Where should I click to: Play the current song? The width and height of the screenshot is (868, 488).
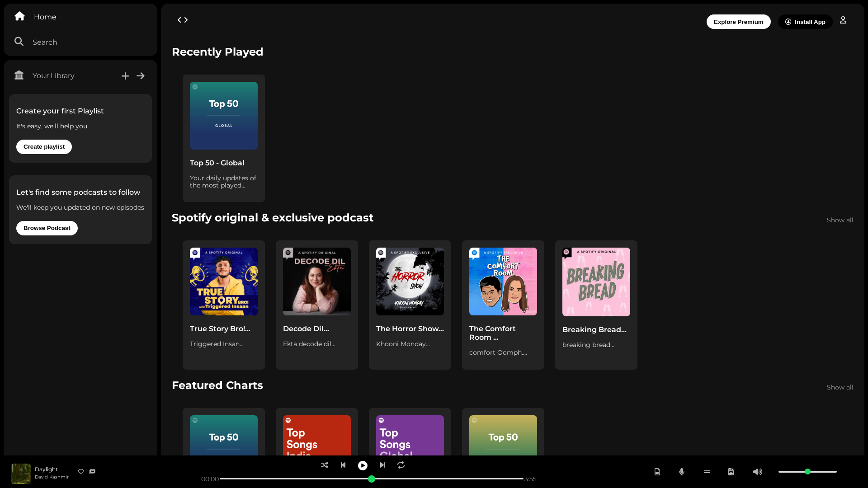pos(363,465)
